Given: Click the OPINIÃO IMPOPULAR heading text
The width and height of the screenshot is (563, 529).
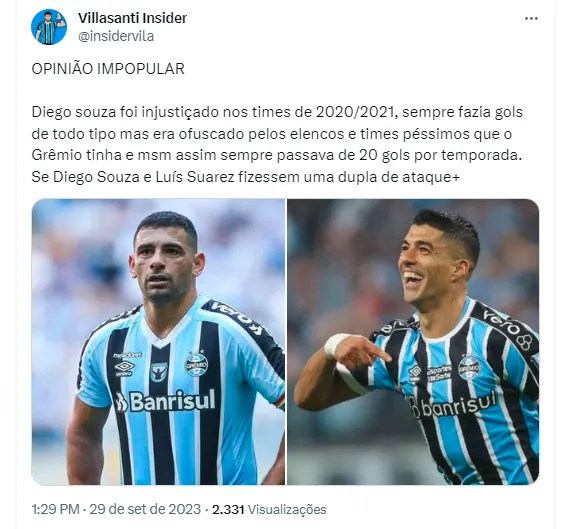Looking at the screenshot, I should [x=108, y=69].
